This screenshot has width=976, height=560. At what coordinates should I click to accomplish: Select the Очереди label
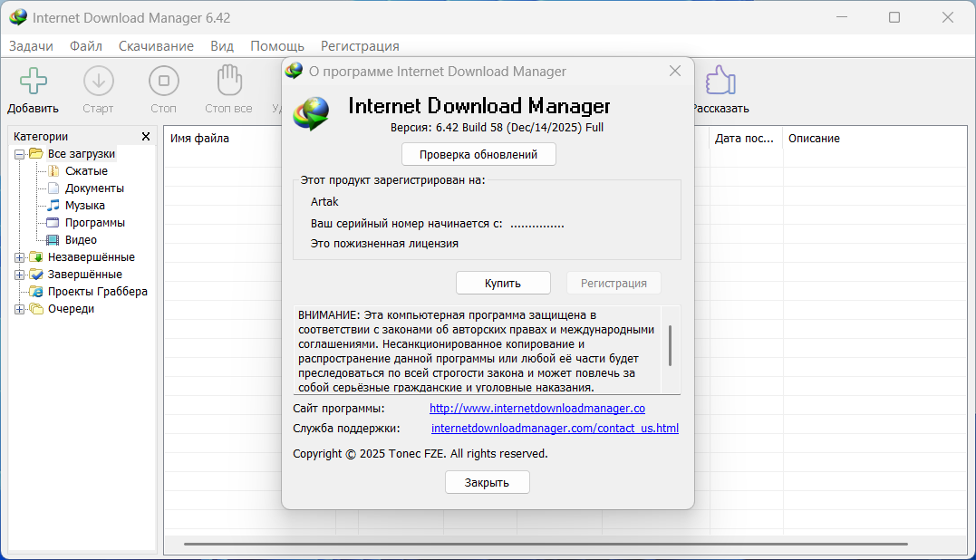coord(71,309)
